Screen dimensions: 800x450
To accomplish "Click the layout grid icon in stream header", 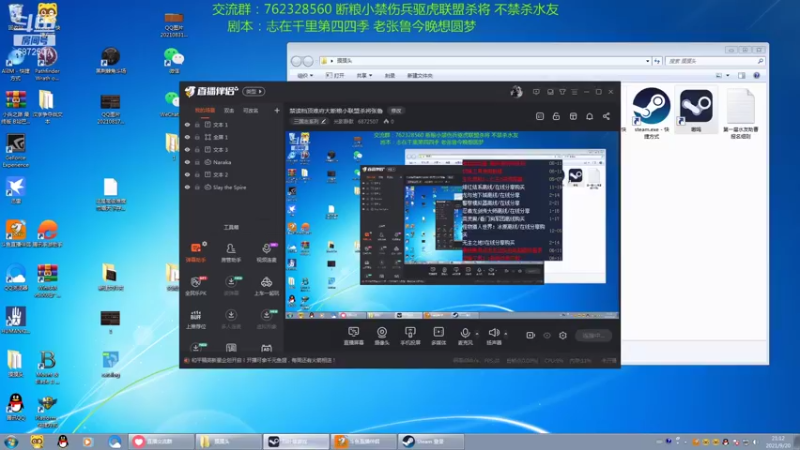I will pyautogui.click(x=573, y=116).
